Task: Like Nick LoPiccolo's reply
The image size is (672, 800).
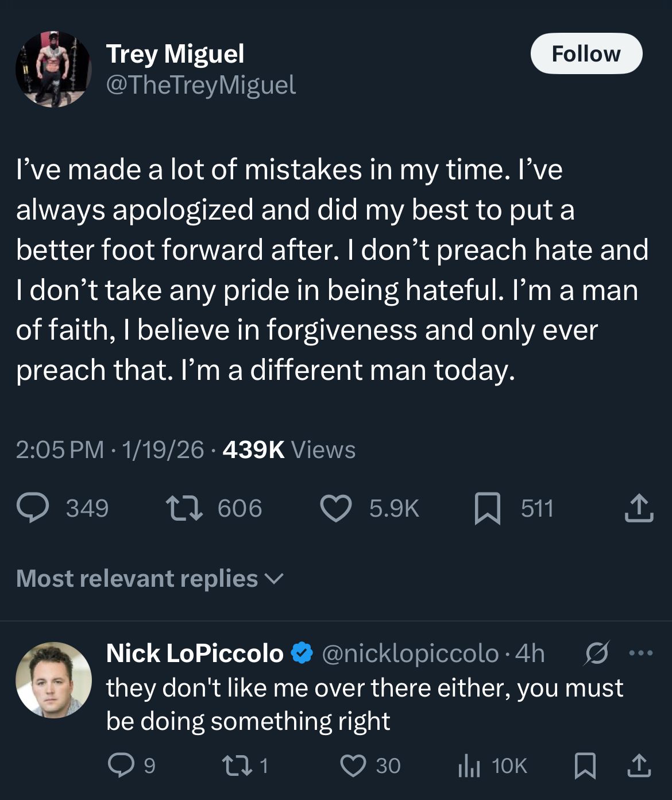Action: (x=353, y=766)
